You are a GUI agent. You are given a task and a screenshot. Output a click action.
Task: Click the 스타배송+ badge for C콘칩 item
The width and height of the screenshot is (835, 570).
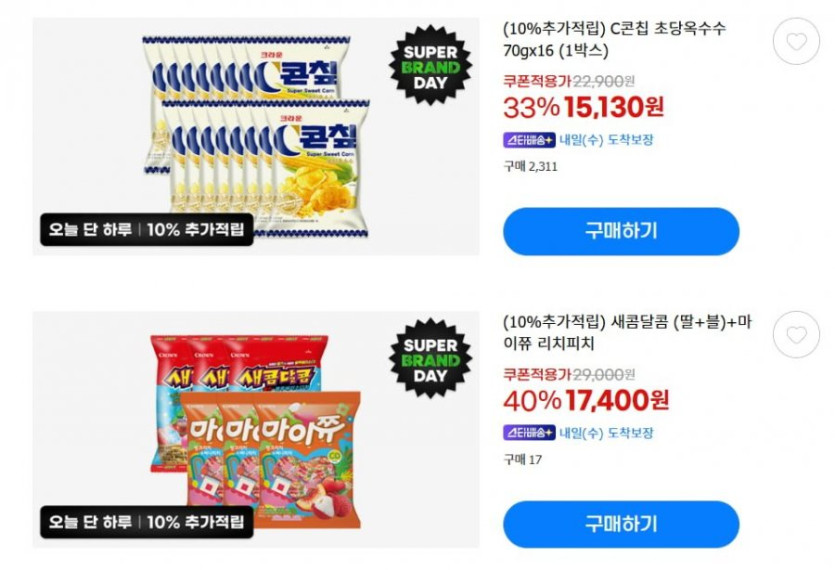point(529,140)
